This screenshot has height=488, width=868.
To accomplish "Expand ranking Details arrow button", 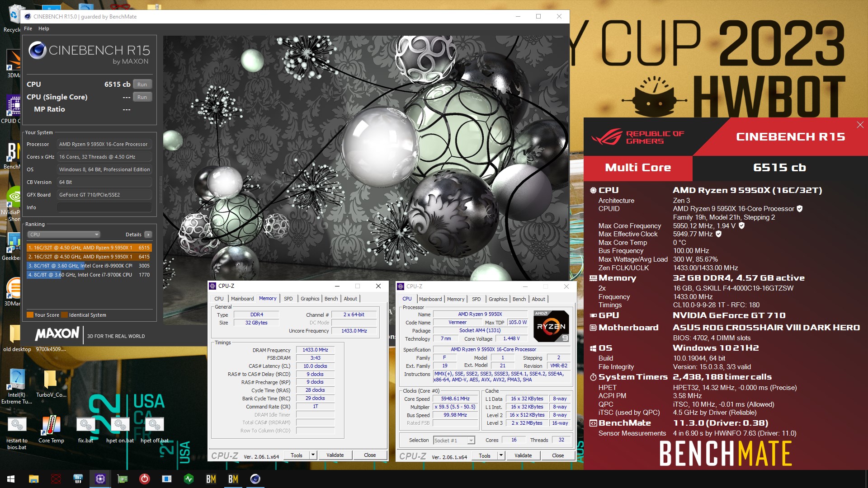I will (x=148, y=235).
